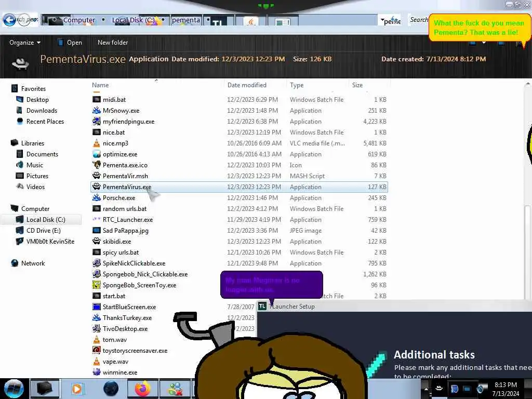Select the spicy urls.bat icon

click(x=97, y=252)
